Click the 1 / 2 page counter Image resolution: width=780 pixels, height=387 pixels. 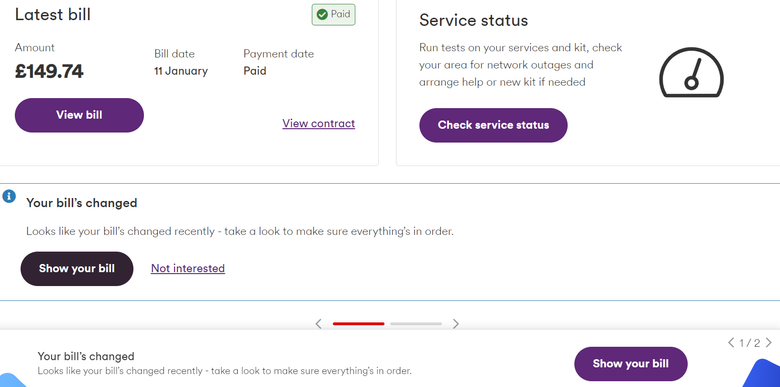750,343
